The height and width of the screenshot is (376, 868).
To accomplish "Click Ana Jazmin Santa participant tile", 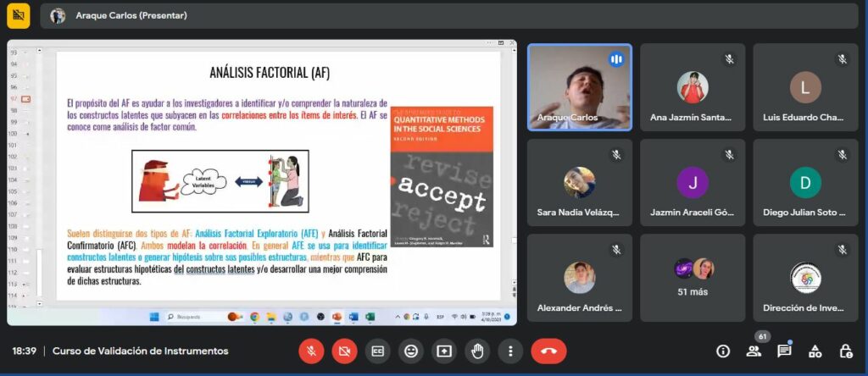I will point(693,86).
